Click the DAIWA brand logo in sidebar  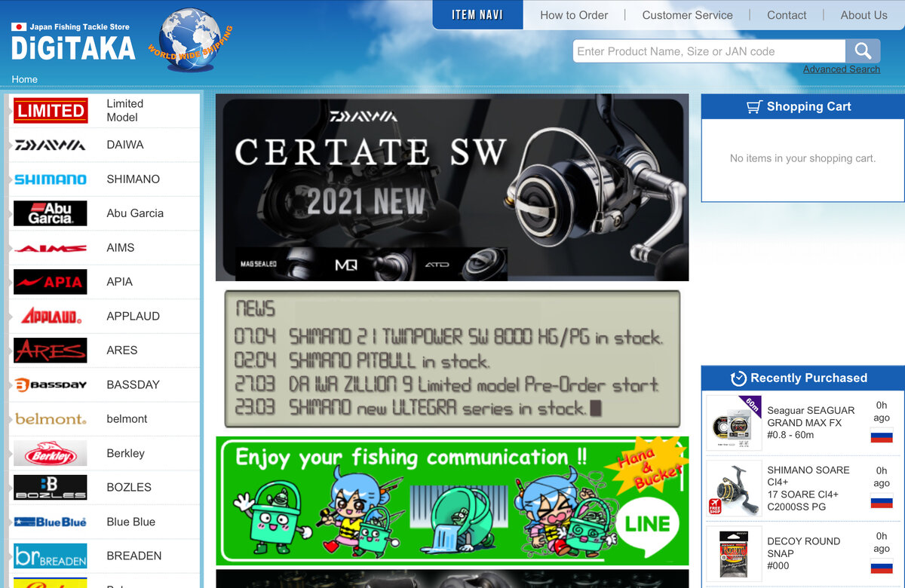(x=51, y=145)
